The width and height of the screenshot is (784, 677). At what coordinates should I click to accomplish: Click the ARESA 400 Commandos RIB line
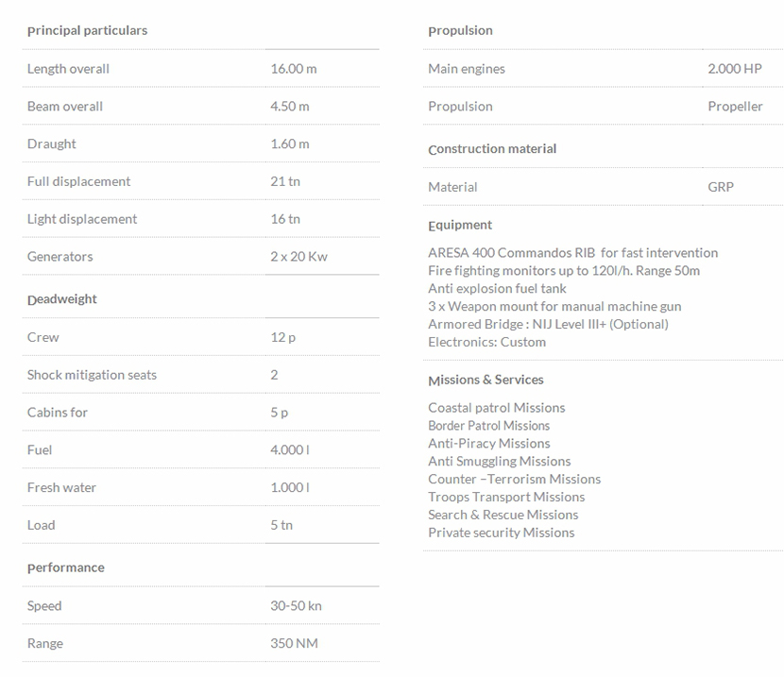pyautogui.click(x=572, y=253)
